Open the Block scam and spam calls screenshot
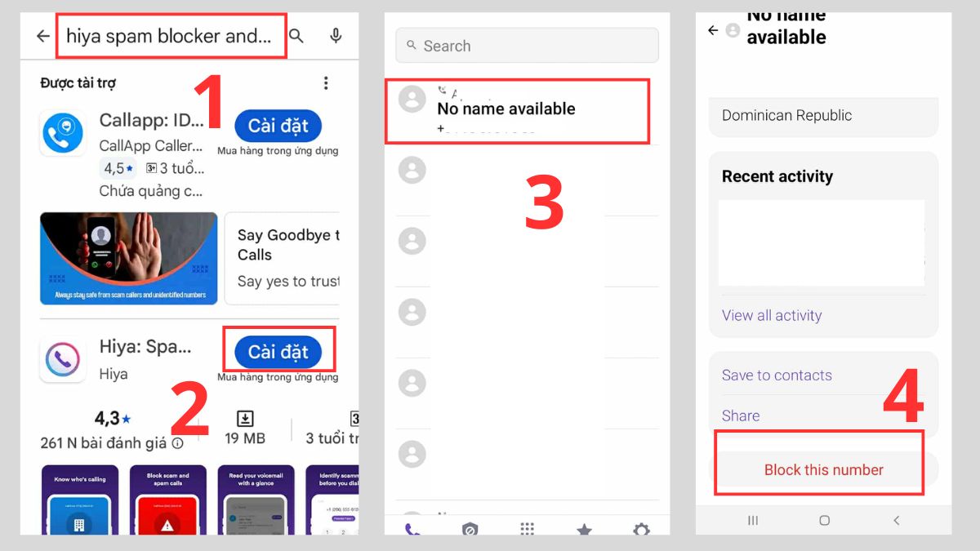The height and width of the screenshot is (551, 980). tap(167, 500)
